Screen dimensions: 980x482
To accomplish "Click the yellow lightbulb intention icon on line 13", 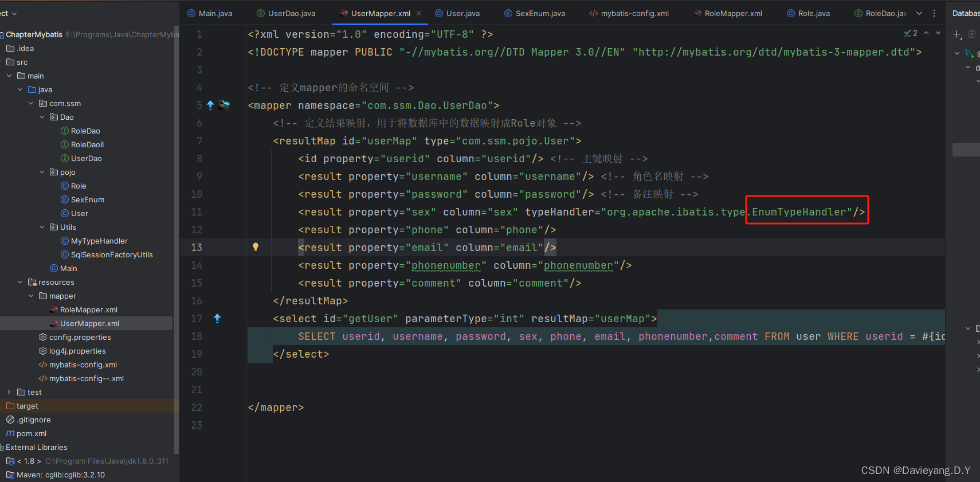I will click(256, 247).
